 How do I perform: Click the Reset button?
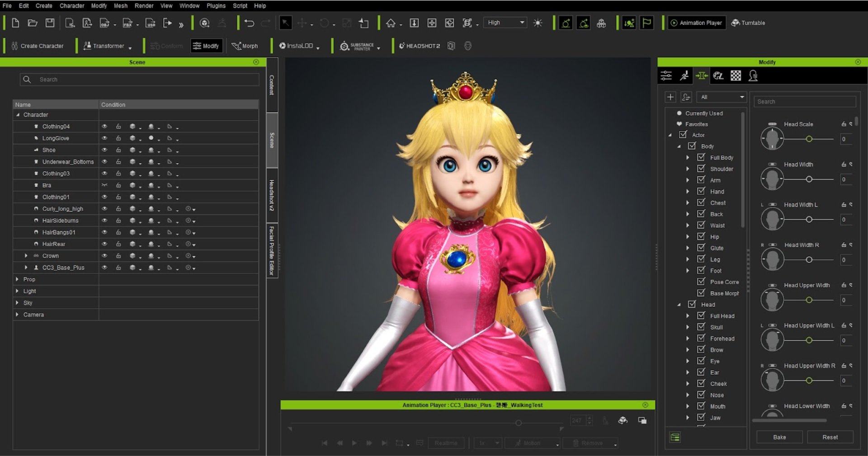click(830, 437)
